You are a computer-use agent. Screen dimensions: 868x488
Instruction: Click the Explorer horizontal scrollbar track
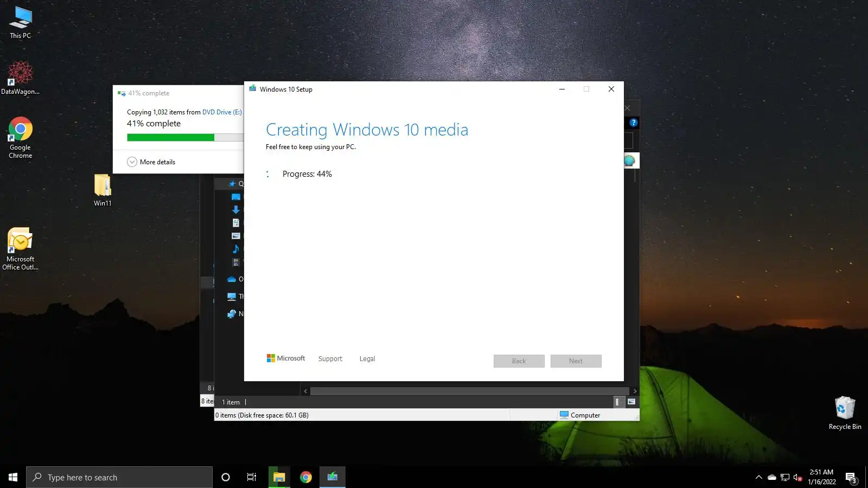coord(470,391)
